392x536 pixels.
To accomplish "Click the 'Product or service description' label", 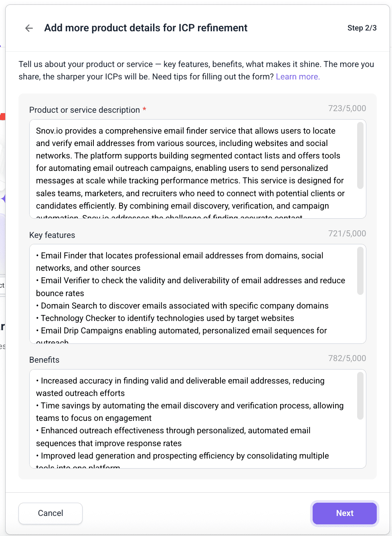I will click(85, 110).
